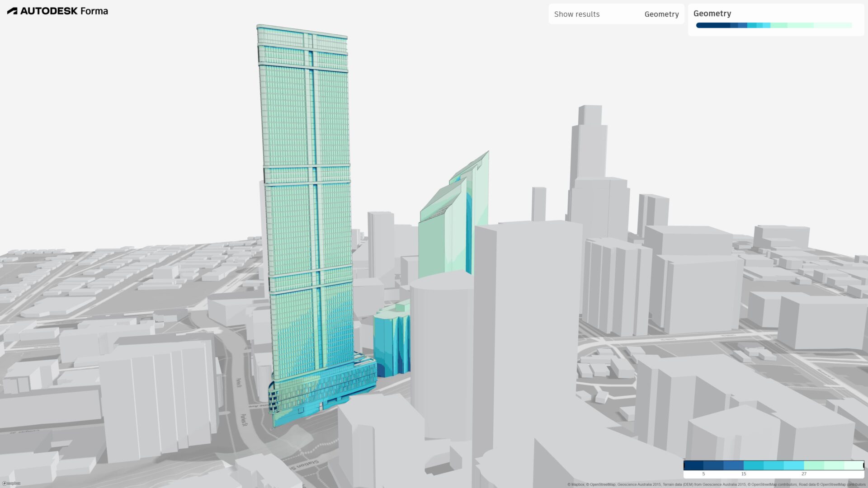Grab left handle of bottom color scale
Viewport: 868px width, 488px height.
click(x=684, y=465)
